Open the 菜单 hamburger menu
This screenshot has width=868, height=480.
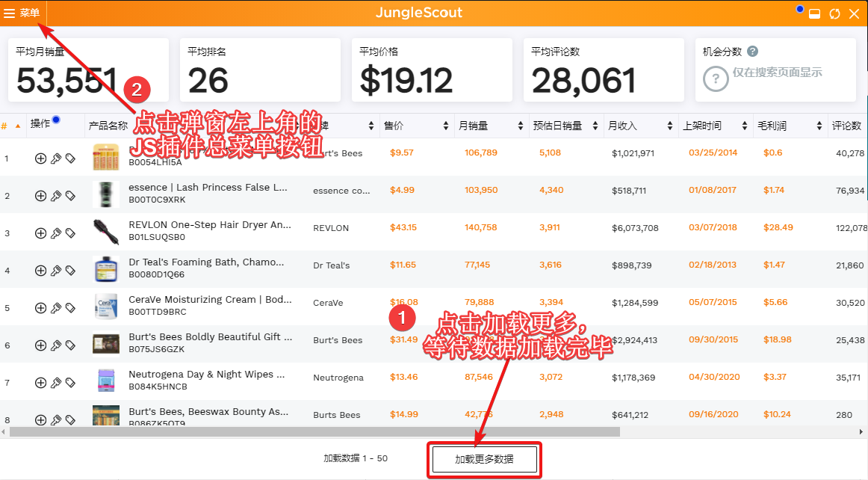click(x=22, y=13)
